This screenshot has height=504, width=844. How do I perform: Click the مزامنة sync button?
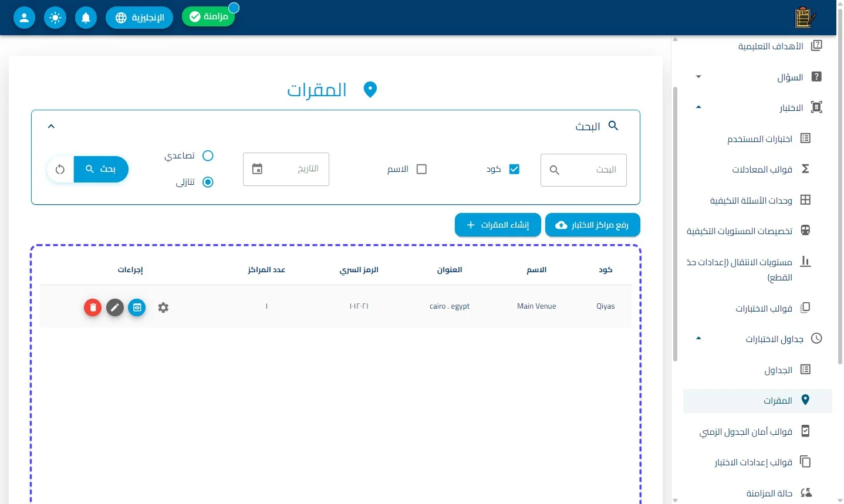[208, 16]
